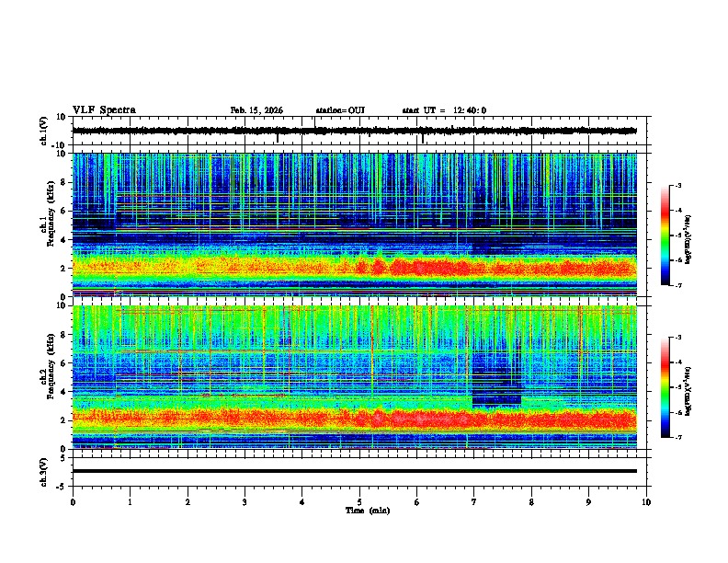Click the time axis tick label "1"
Viewport: 728px width, 563px height.
click(130, 502)
